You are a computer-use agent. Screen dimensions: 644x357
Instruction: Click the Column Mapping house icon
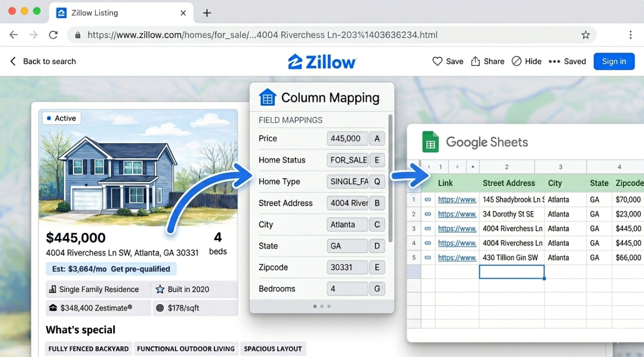[x=267, y=97]
